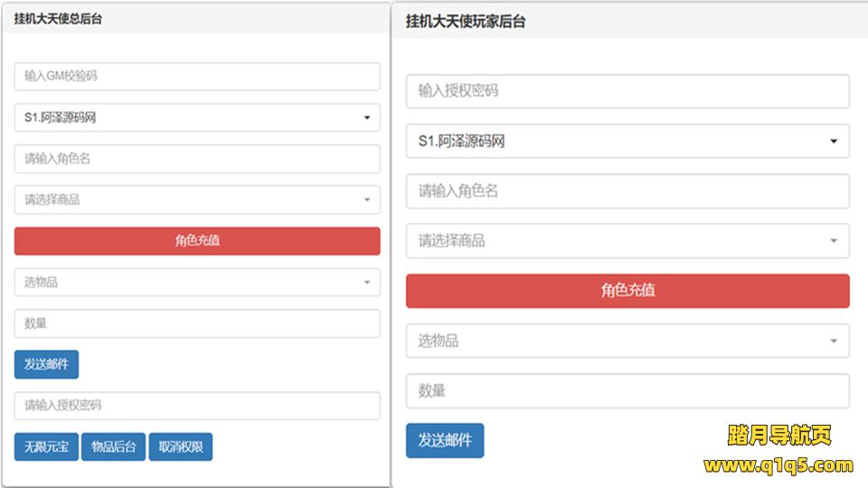Click the 请输入角色名 field in the player panel
The height and width of the screenshot is (488, 868).
point(627,192)
